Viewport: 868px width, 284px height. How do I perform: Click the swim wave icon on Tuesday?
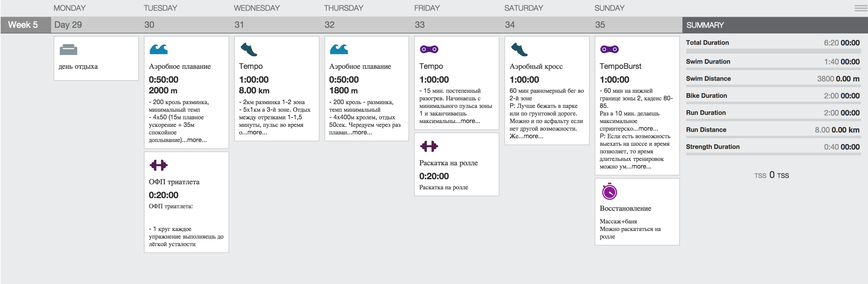(x=159, y=49)
